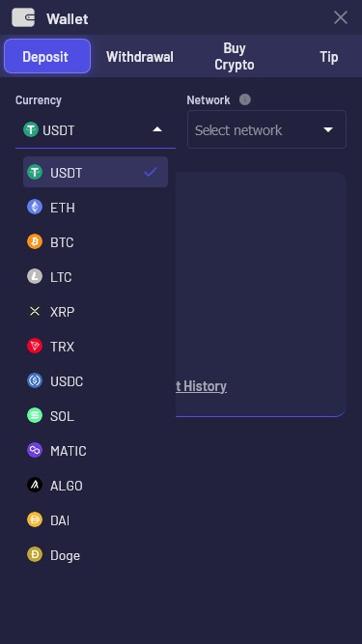Select the XRP cross icon
The width and height of the screenshot is (362, 644).
pos(35,311)
